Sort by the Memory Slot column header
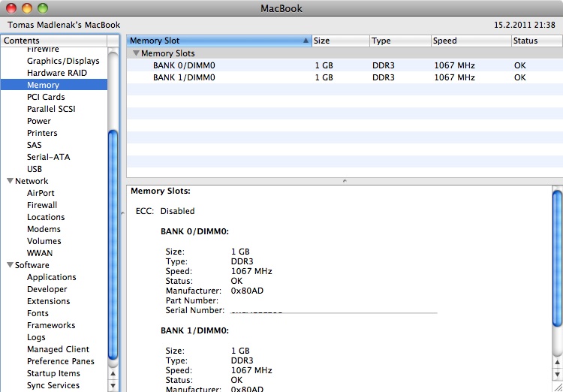The image size is (563, 392). click(219, 41)
